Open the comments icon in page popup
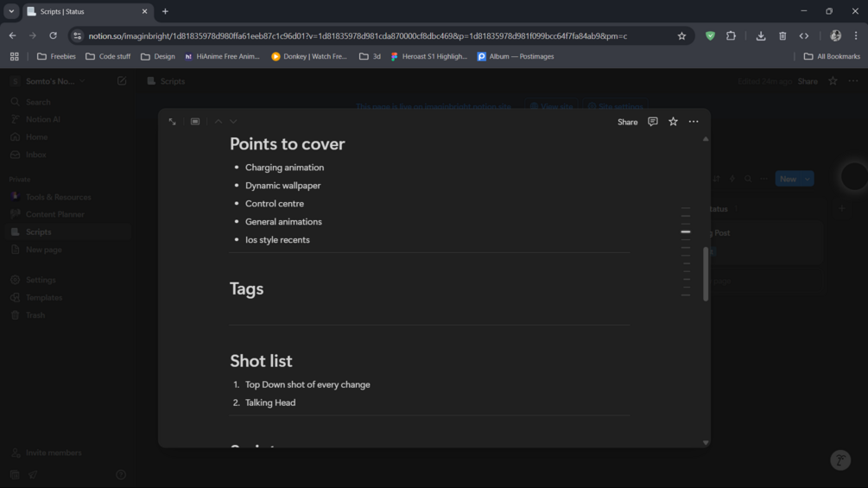868x488 pixels. point(653,122)
